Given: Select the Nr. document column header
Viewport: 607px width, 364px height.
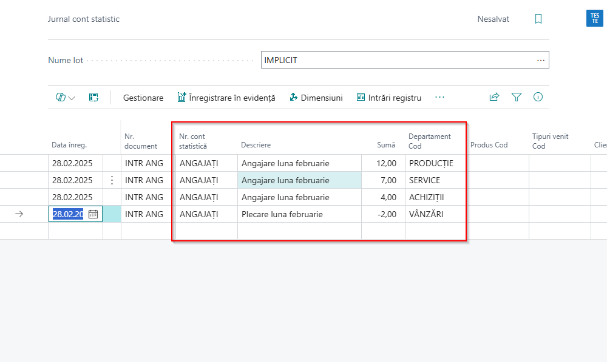Looking at the screenshot, I should click(x=141, y=141).
